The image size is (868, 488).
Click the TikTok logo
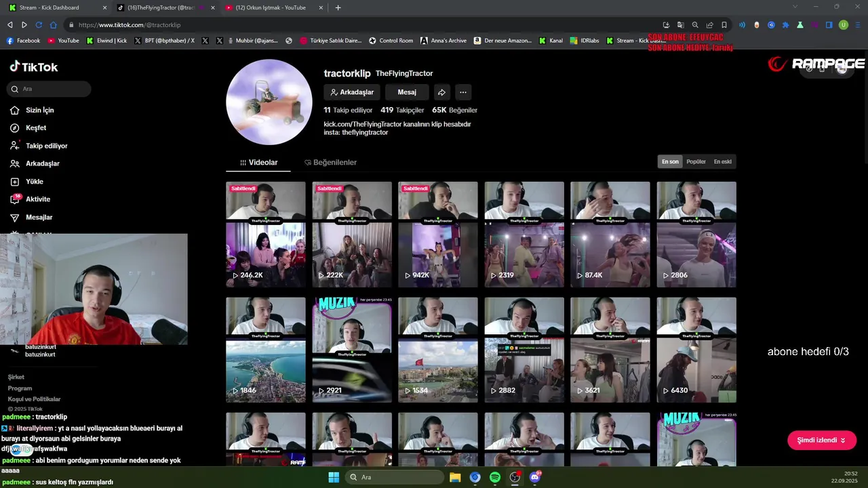click(33, 66)
